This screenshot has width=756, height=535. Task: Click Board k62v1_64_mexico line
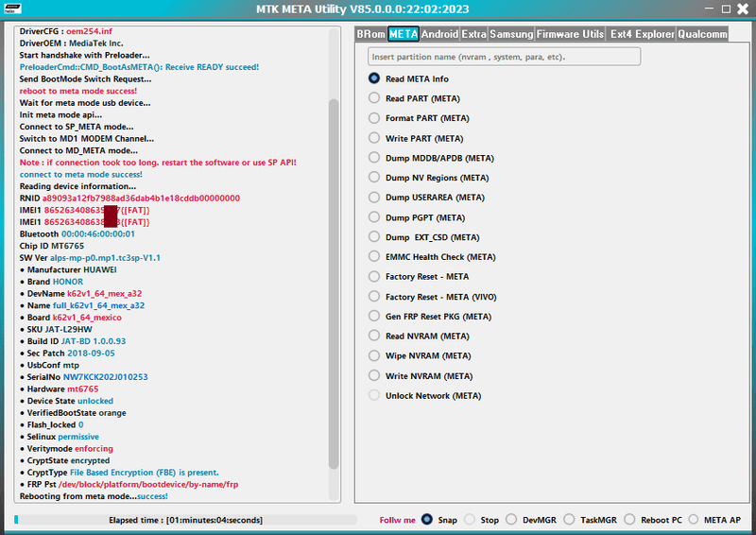(x=71, y=318)
